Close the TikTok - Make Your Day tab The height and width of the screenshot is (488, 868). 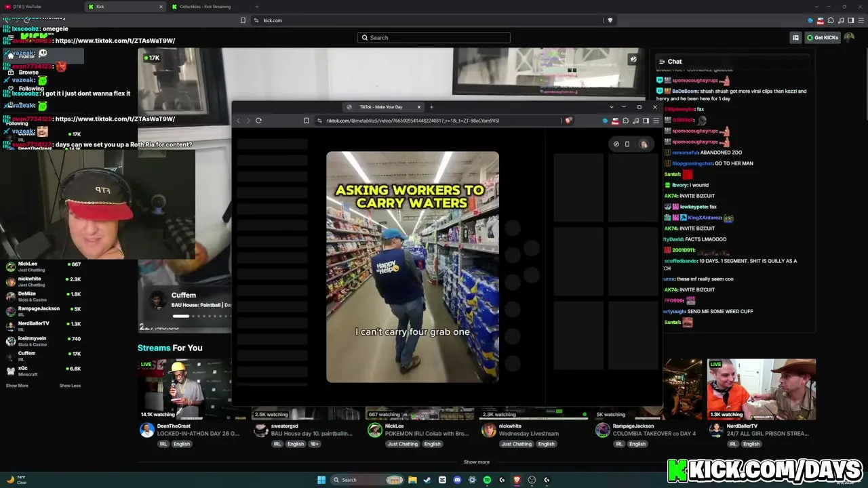click(x=419, y=106)
